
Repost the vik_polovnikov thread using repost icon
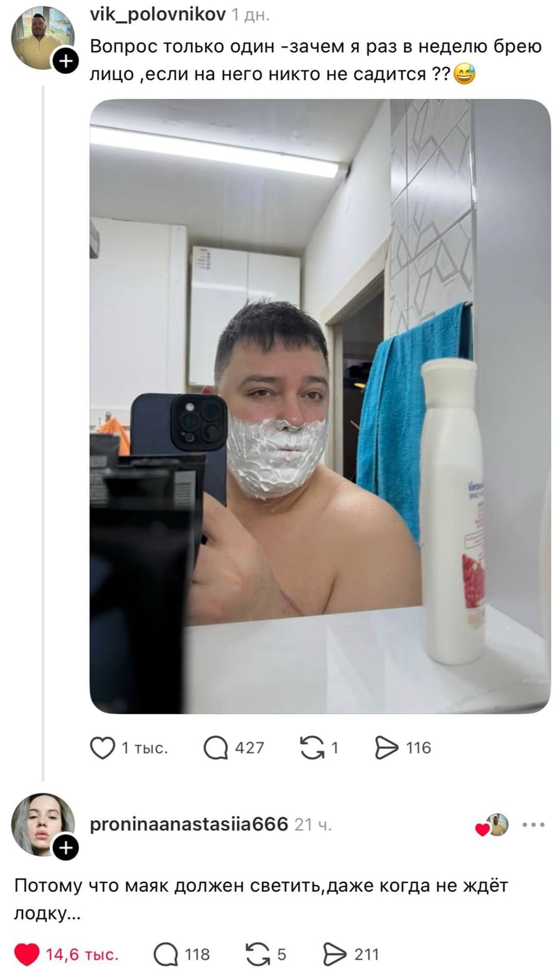click(312, 747)
